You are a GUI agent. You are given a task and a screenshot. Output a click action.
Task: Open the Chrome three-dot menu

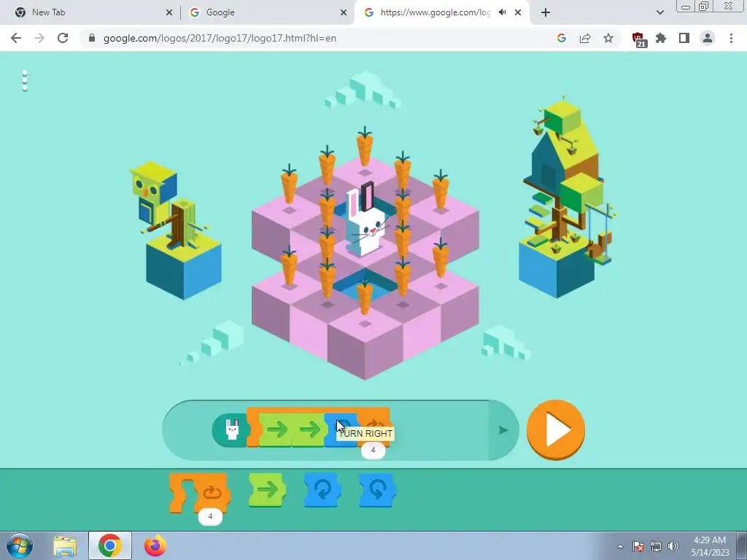click(731, 38)
